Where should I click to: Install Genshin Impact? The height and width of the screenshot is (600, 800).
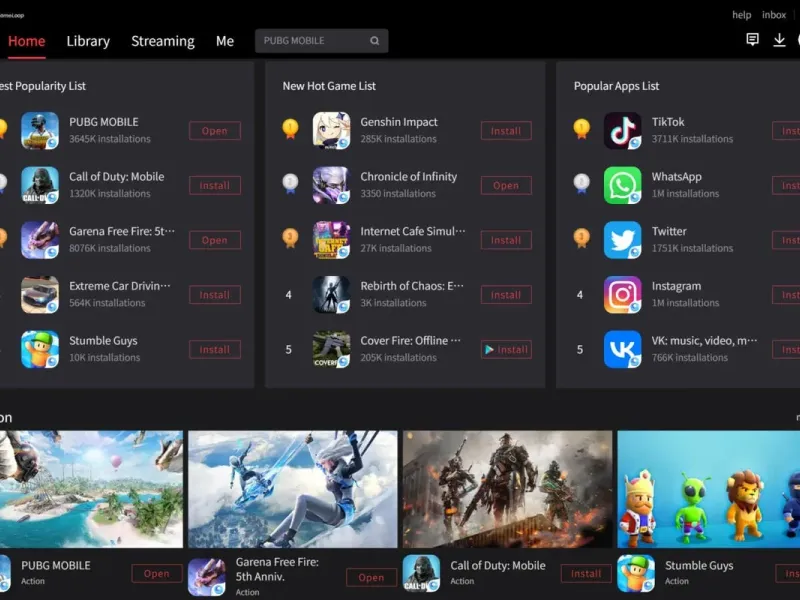point(506,131)
